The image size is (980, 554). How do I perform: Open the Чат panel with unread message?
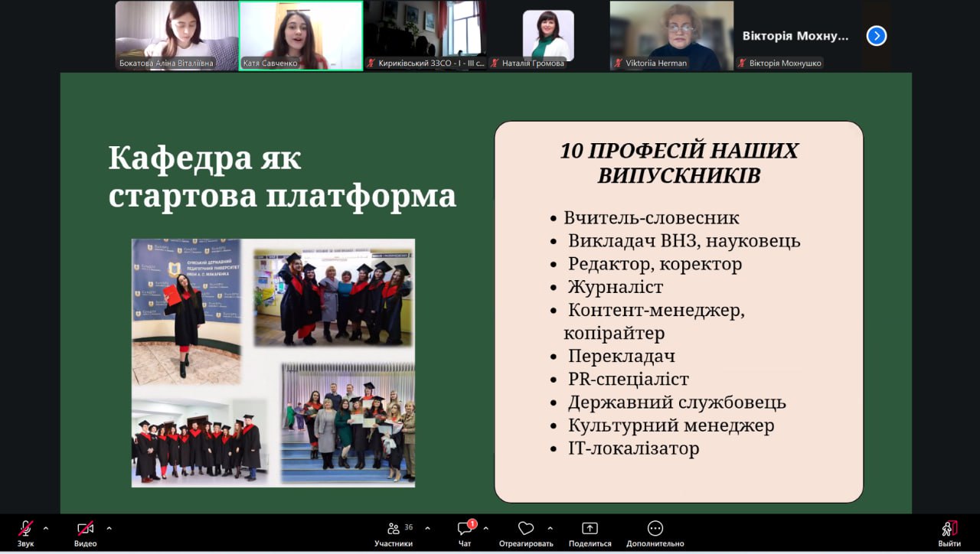click(x=465, y=529)
